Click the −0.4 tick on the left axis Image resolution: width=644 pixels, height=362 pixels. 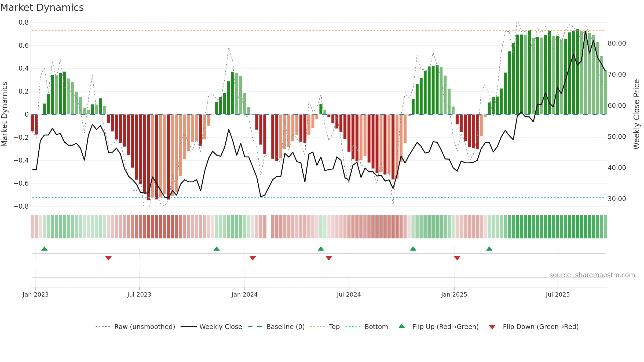pos(21,160)
